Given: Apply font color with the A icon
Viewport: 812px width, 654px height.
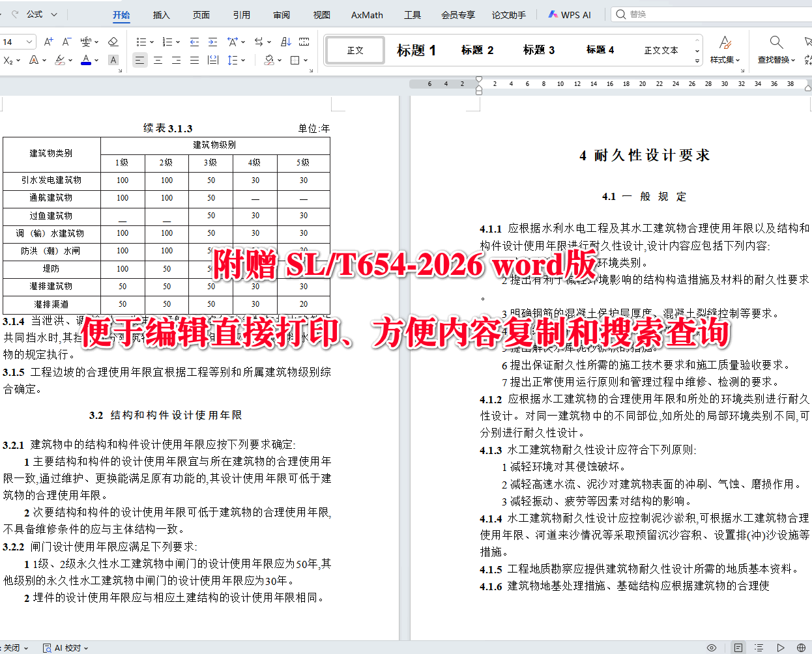Looking at the screenshot, I should point(85,59).
